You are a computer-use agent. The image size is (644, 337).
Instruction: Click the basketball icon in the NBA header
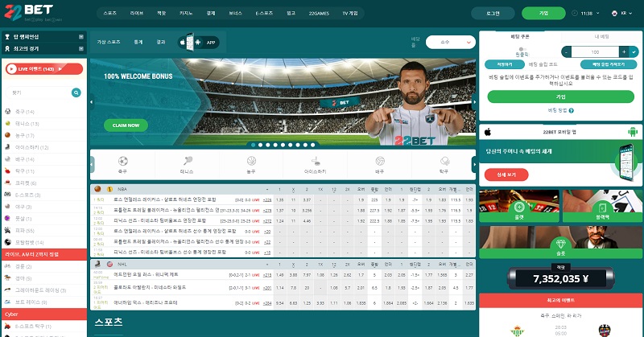[97, 189]
